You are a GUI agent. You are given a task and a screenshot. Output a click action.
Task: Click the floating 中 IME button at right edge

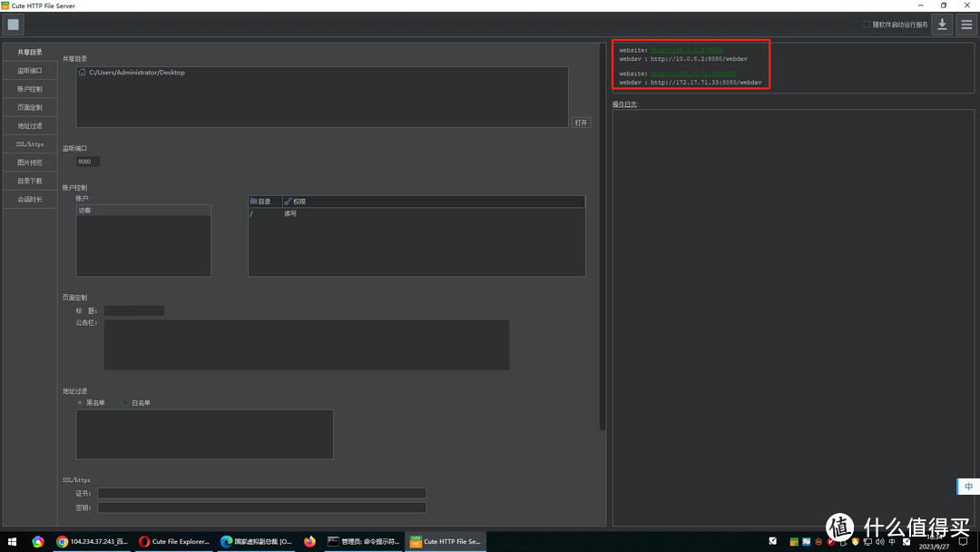(x=968, y=487)
